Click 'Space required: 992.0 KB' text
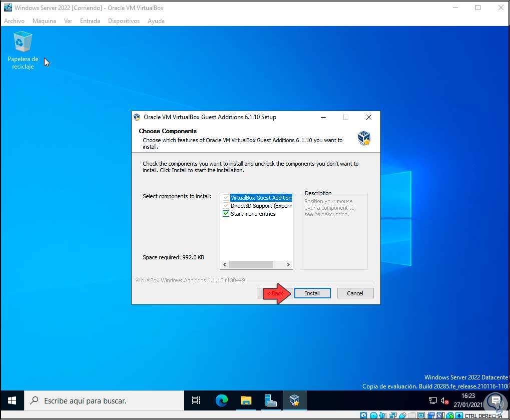This screenshot has height=420, width=510. point(173,257)
